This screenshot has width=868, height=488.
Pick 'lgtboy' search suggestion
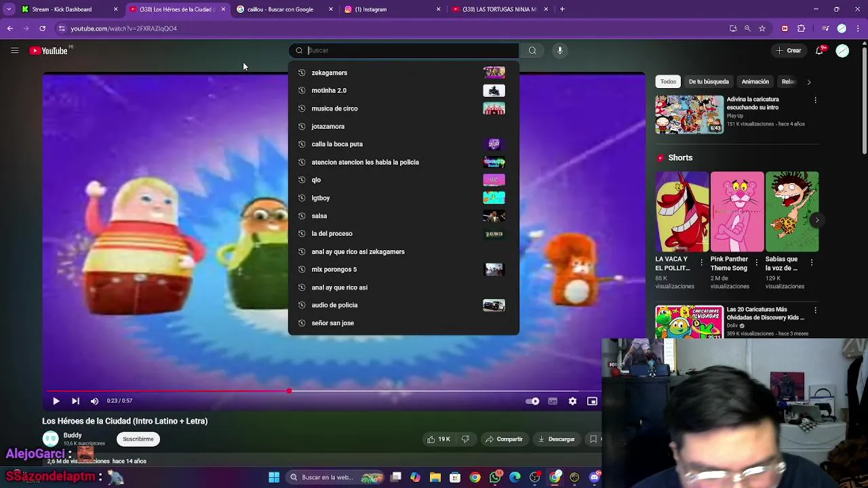[x=403, y=198]
